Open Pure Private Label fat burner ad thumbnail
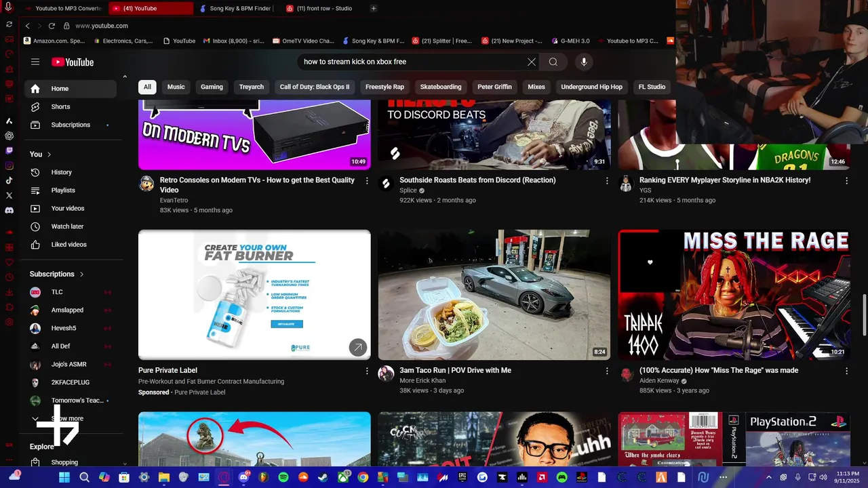Image resolution: width=868 pixels, height=488 pixels. 254,295
